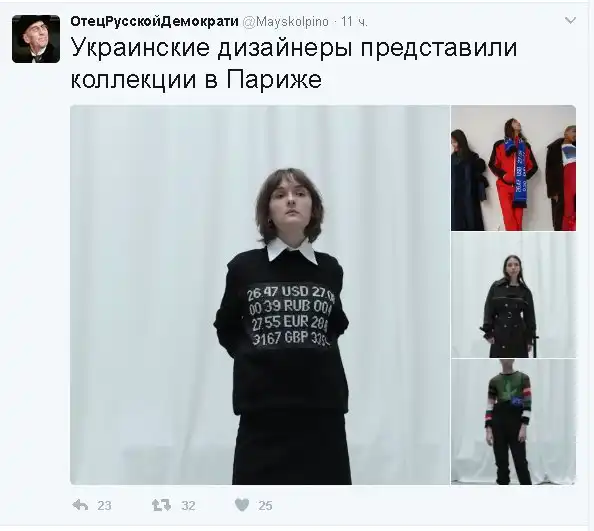Click the blue scarf in the top thumbnail
The width and height of the screenshot is (594, 531).
(x=520, y=173)
